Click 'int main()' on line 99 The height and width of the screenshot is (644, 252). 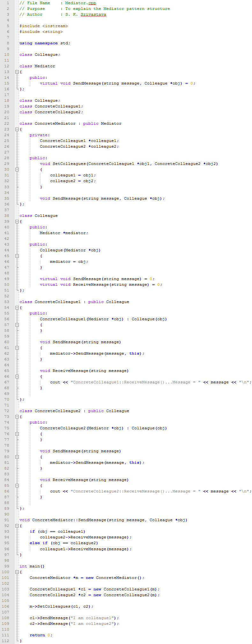tap(32, 566)
